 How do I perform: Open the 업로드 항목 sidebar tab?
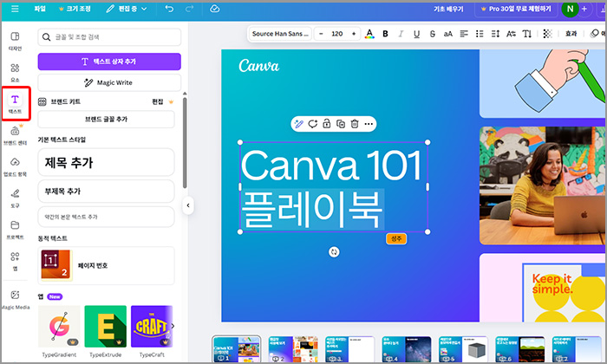[15, 167]
